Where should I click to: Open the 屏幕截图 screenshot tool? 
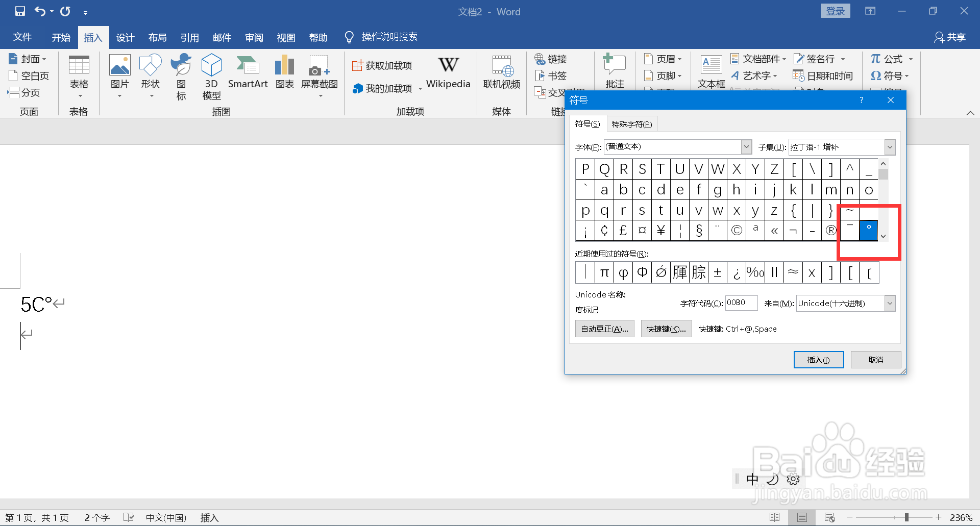(320, 77)
